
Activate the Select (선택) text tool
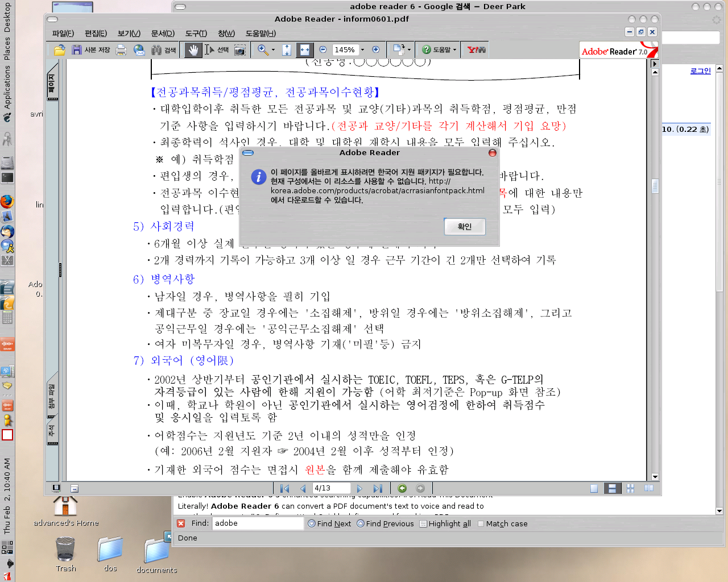click(217, 50)
